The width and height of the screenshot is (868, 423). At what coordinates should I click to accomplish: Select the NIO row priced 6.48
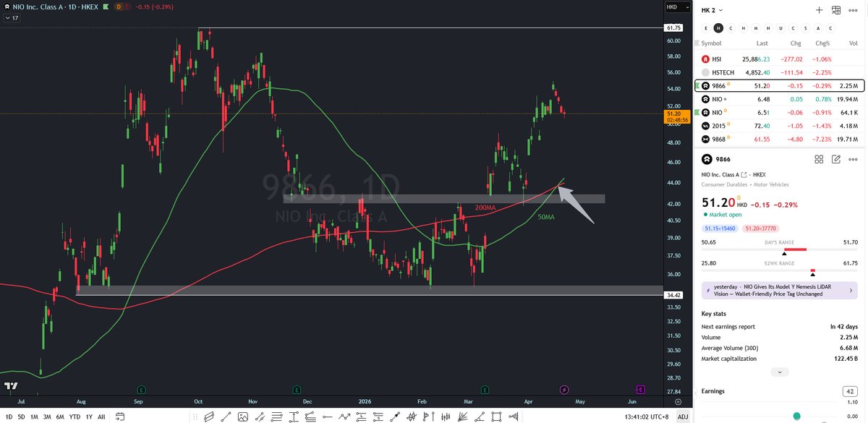pyautogui.click(x=780, y=99)
